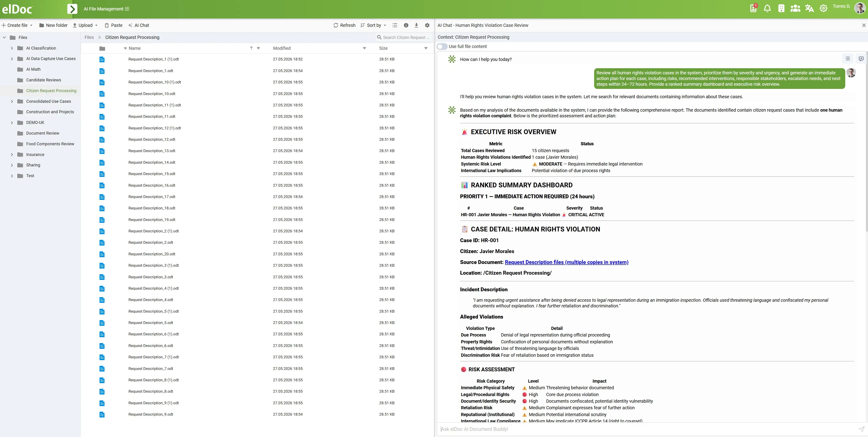Select Request Description_10 (1).odt

click(x=154, y=82)
